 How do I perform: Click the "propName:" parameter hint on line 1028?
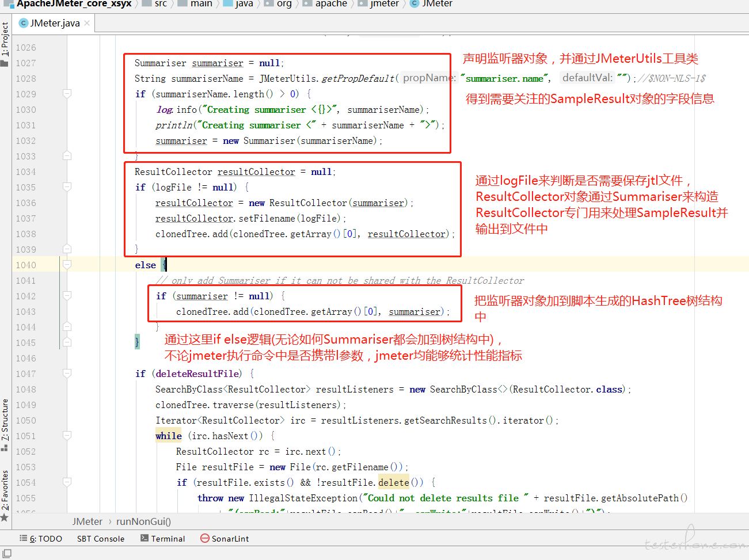pos(428,78)
